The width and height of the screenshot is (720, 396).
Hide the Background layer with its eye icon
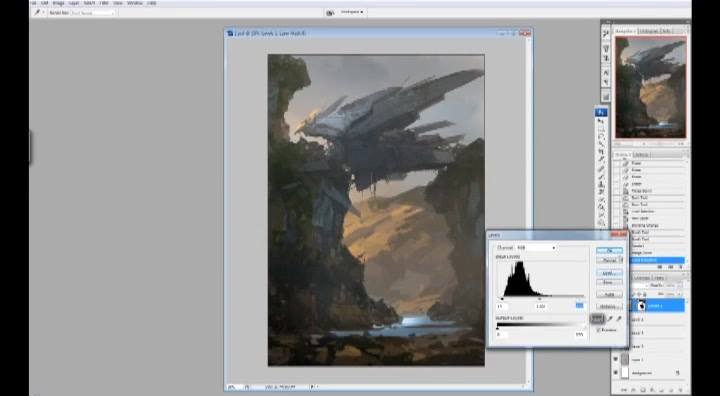tap(616, 373)
